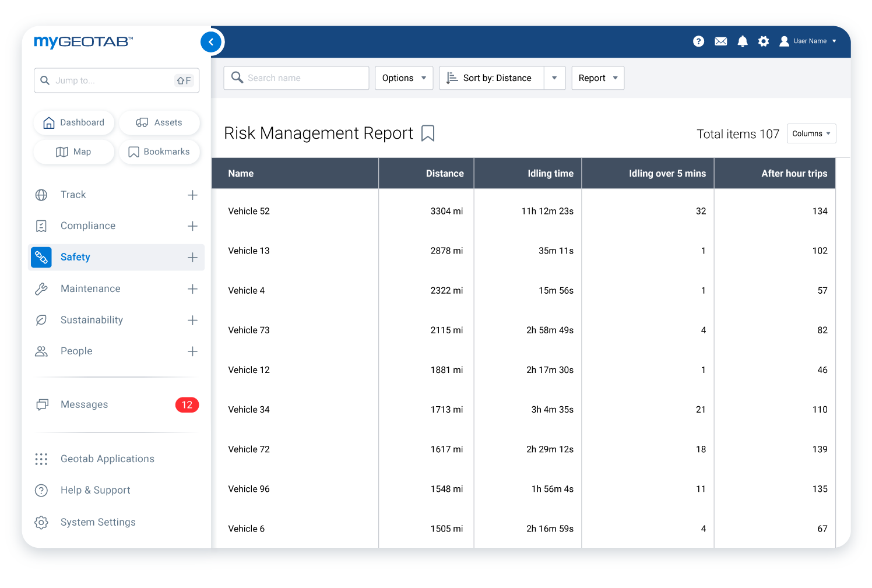Open the Bookmarks panel
Viewport: 872px width, 588px height.
tap(160, 152)
